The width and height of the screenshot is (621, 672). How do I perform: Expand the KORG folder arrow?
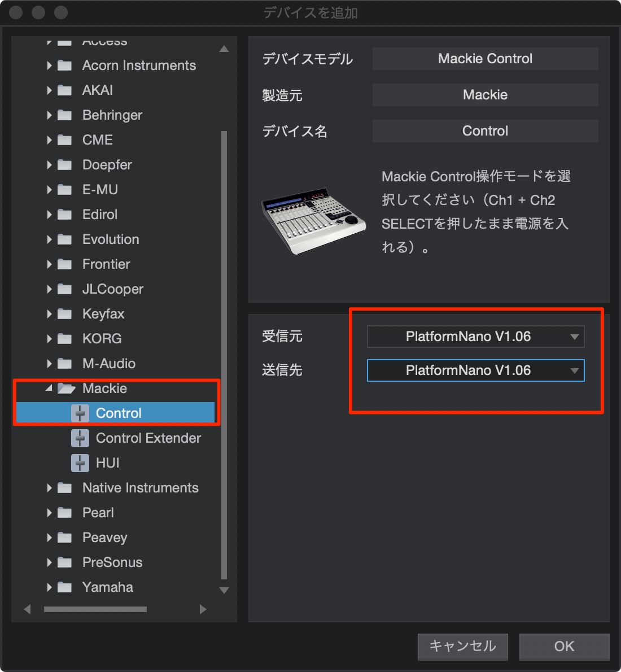click(x=49, y=339)
